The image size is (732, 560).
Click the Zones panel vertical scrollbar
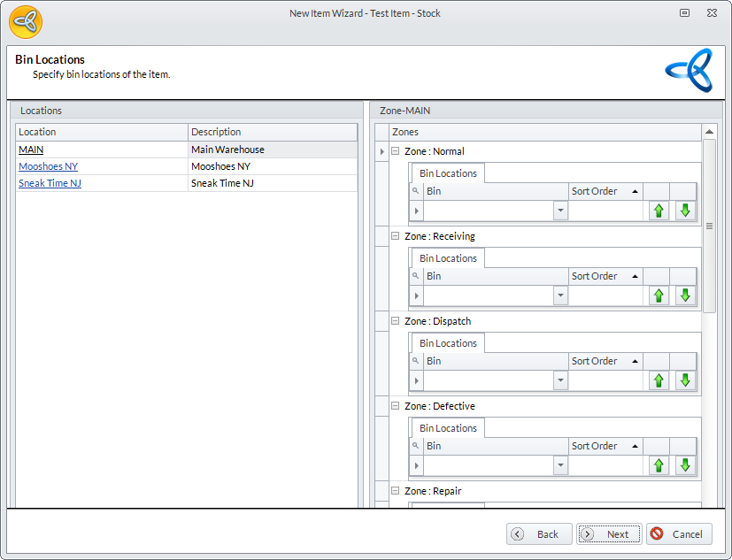709,226
